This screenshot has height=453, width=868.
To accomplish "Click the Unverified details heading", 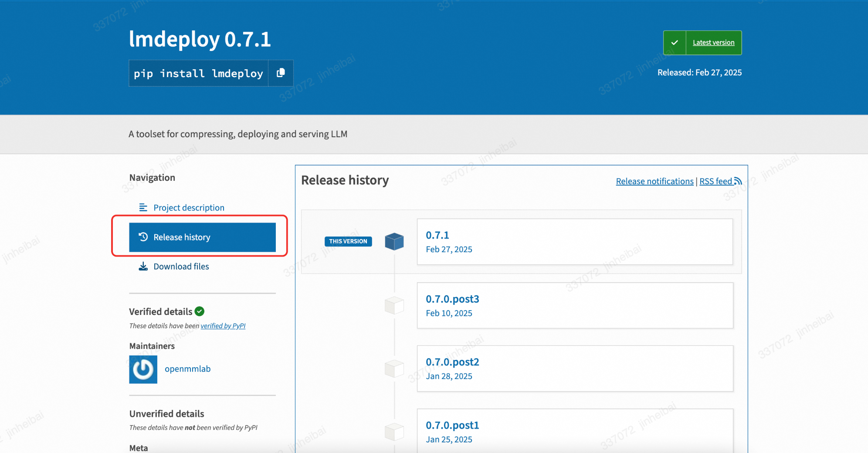I will point(167,414).
